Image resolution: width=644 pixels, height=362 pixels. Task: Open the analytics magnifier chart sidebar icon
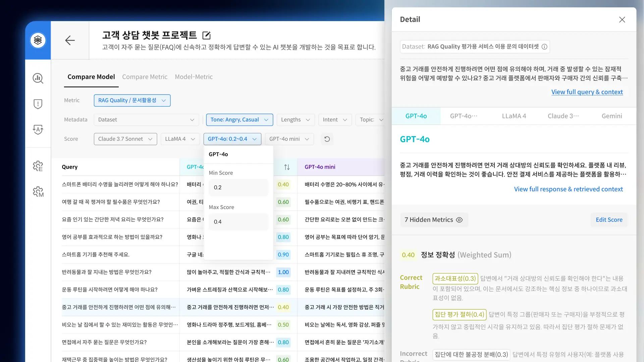38,78
